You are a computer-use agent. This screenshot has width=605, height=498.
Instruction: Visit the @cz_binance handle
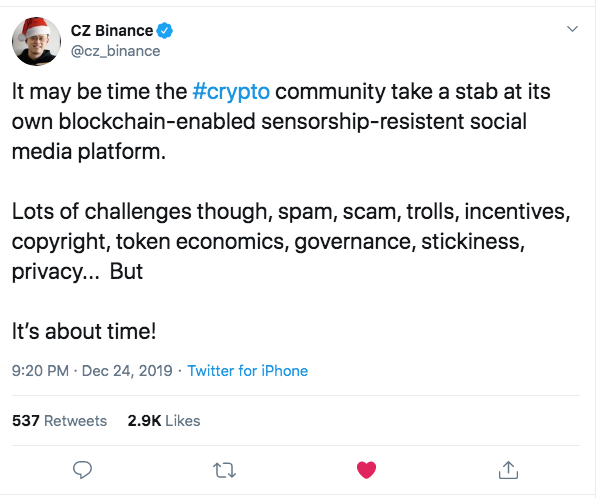(115, 51)
